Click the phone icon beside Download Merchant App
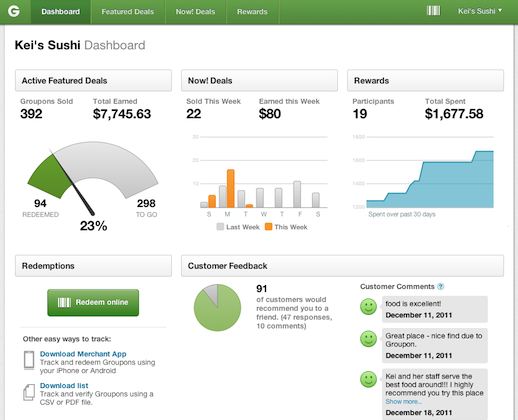 (29, 360)
